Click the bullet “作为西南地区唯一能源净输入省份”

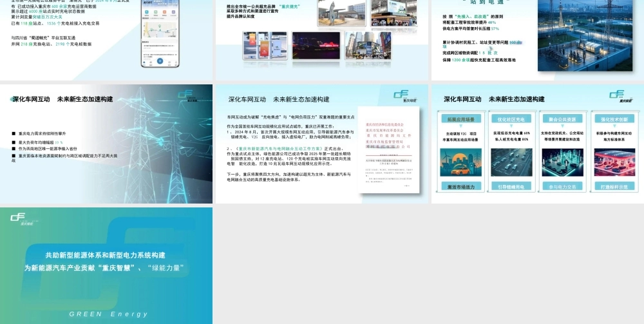pos(47,149)
